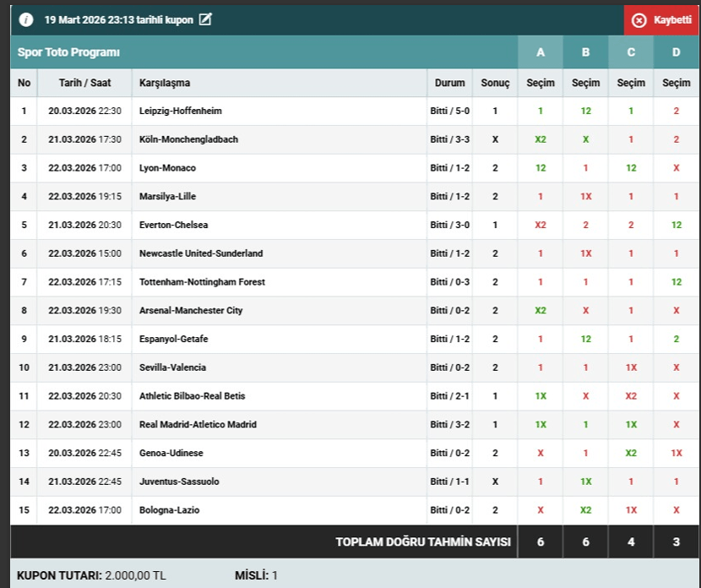Click the Everton-Chelsea match name

[x=173, y=225]
